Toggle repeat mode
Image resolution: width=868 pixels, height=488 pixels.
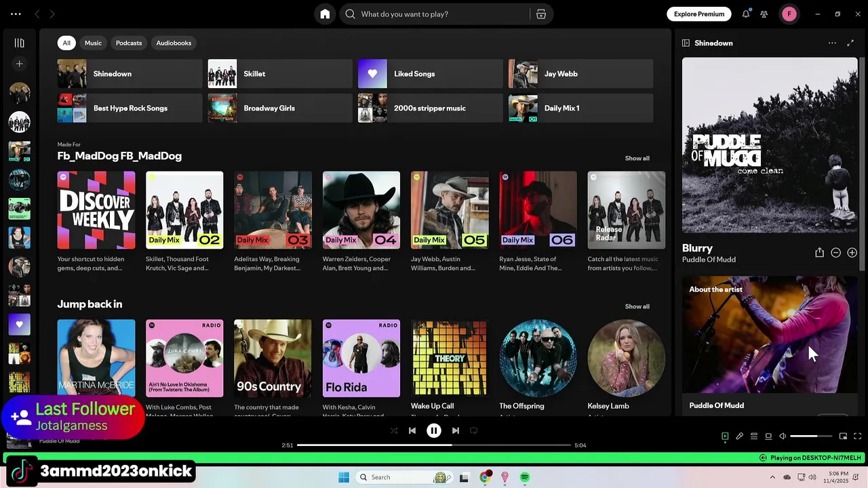tap(474, 430)
